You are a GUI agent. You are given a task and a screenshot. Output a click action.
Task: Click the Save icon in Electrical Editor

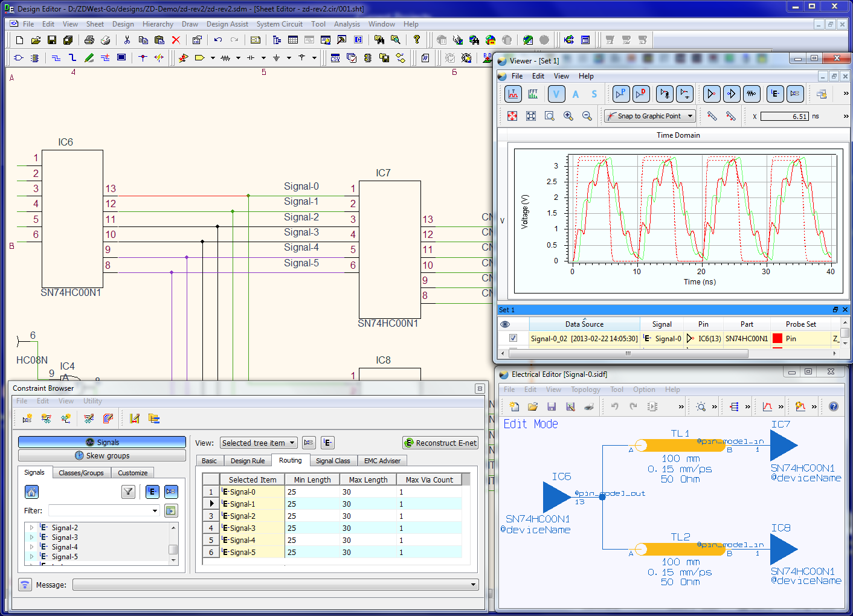(x=550, y=406)
